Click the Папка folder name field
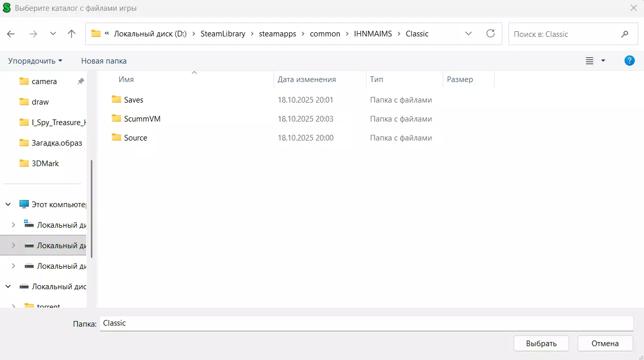Screen dimensions: 644x360 [x=366, y=324]
